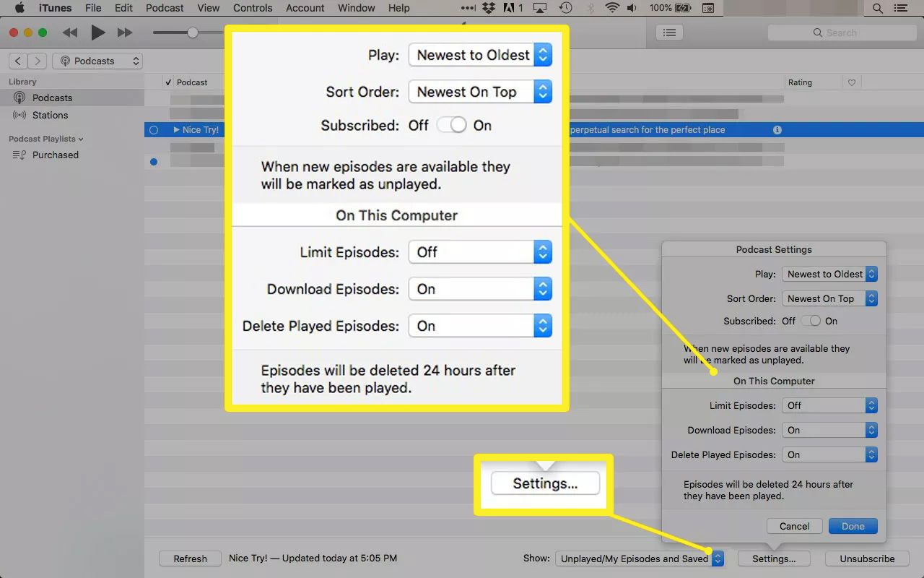Toggle Subscribed switch in the small Podcast Settings popover
The width and height of the screenshot is (924, 578).
811,321
